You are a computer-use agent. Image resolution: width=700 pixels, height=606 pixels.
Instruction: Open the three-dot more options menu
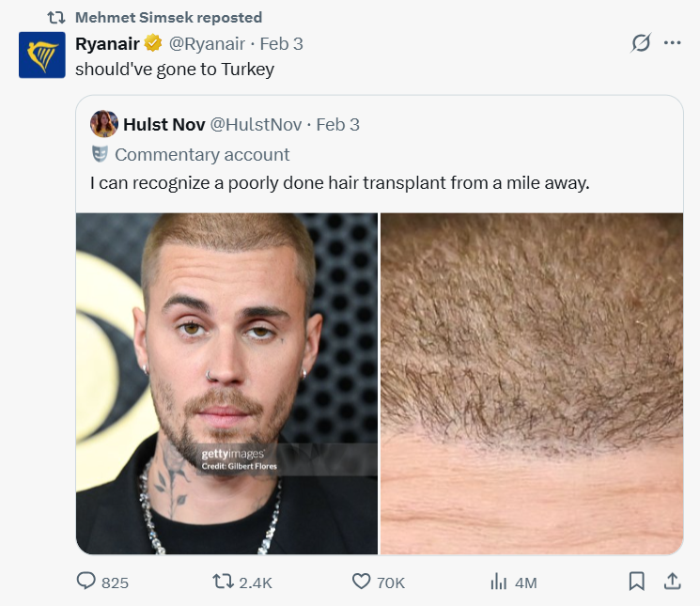(672, 43)
